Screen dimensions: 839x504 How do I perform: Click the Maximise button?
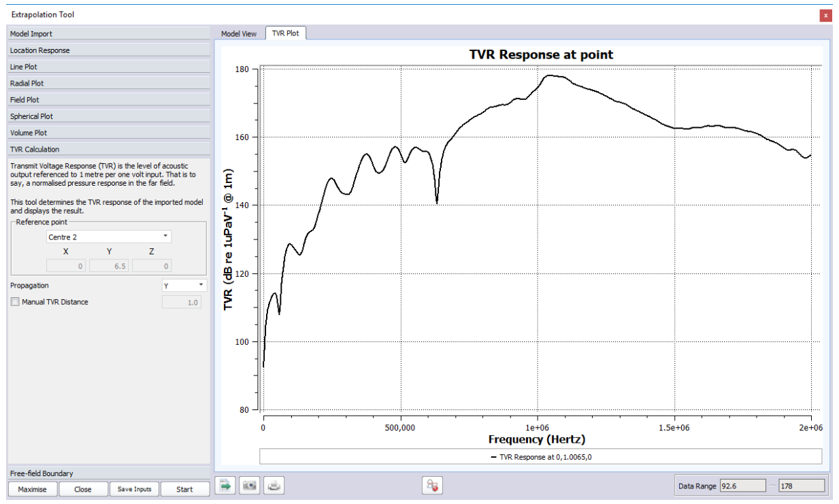[33, 489]
